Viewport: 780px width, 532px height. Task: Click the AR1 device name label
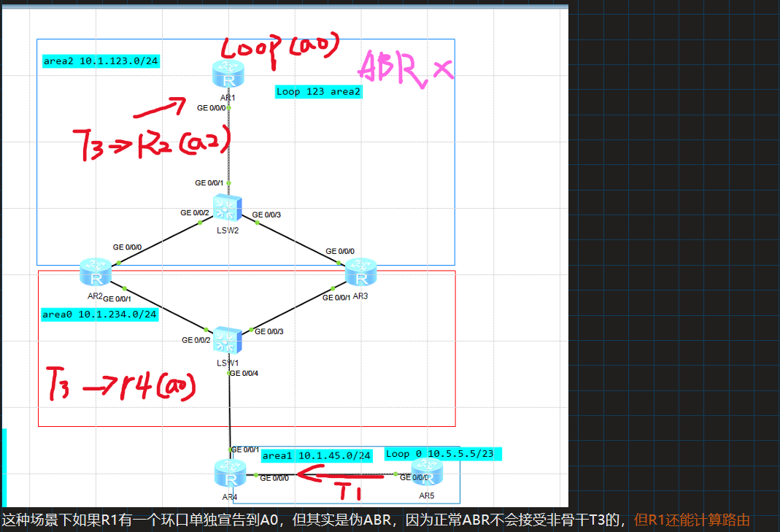228,98
